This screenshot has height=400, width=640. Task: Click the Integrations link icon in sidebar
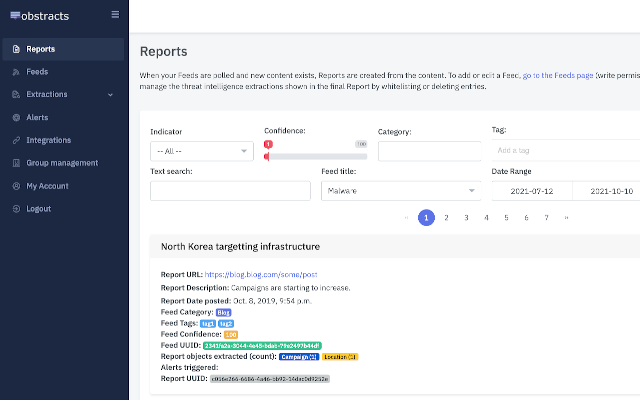(15, 141)
